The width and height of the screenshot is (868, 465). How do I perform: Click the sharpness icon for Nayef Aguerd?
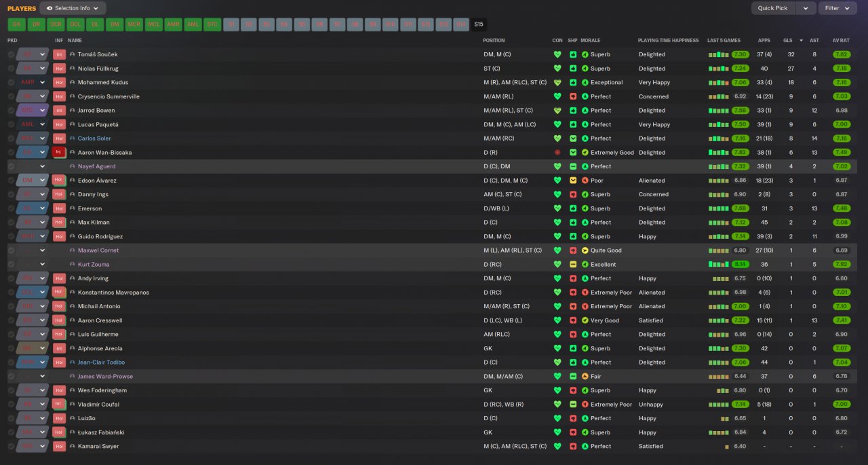pos(573,166)
